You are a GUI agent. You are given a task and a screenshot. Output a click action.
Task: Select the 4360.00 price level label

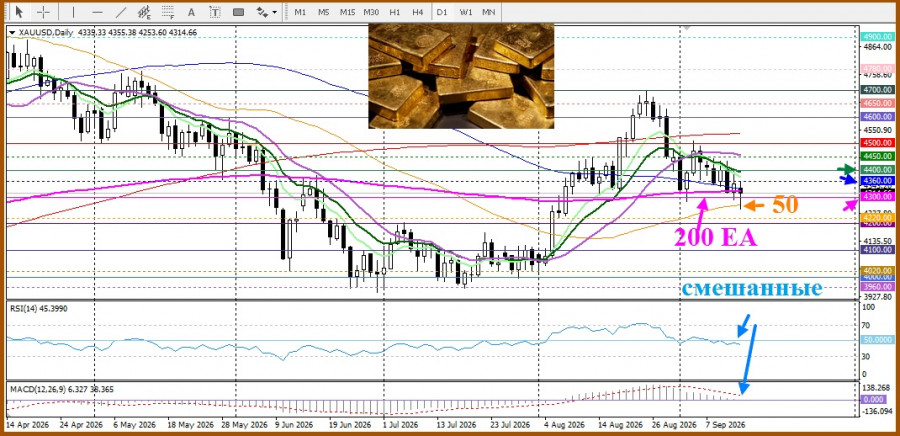878,181
